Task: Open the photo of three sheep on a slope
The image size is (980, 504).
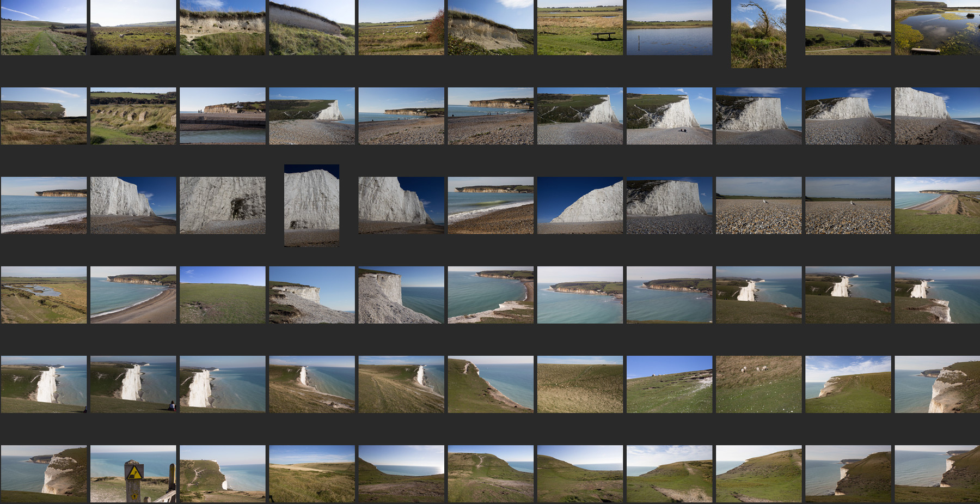Action: (758, 384)
